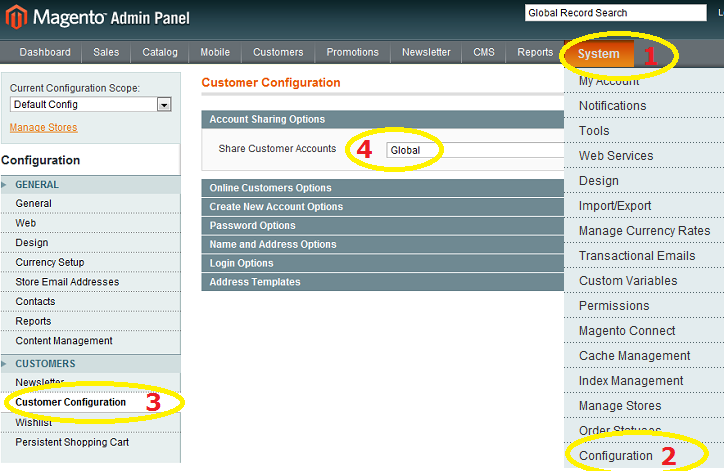Image resolution: width=724 pixels, height=471 pixels.
Task: Open Web configuration tab
Action: point(90,223)
